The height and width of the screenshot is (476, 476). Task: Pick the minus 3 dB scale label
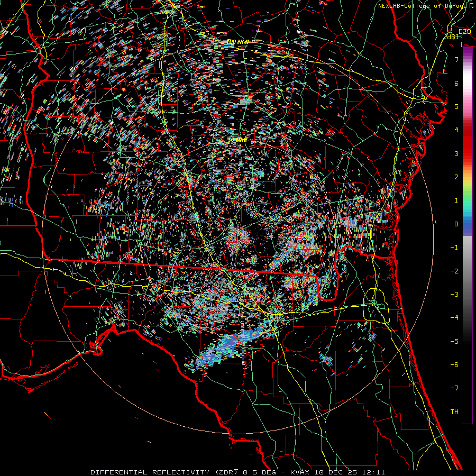tap(454, 295)
